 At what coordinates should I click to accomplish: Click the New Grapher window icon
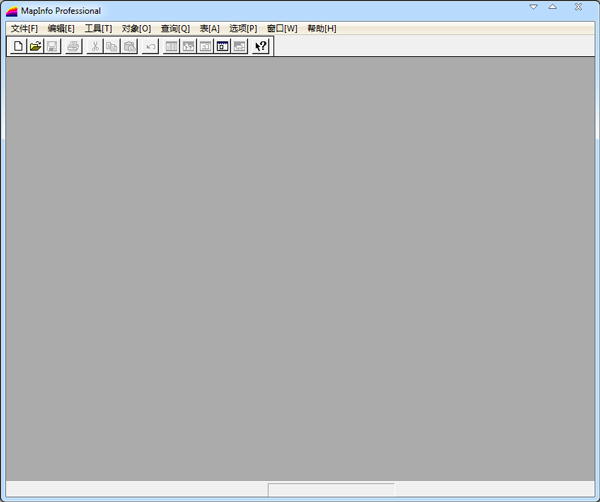coord(205,46)
